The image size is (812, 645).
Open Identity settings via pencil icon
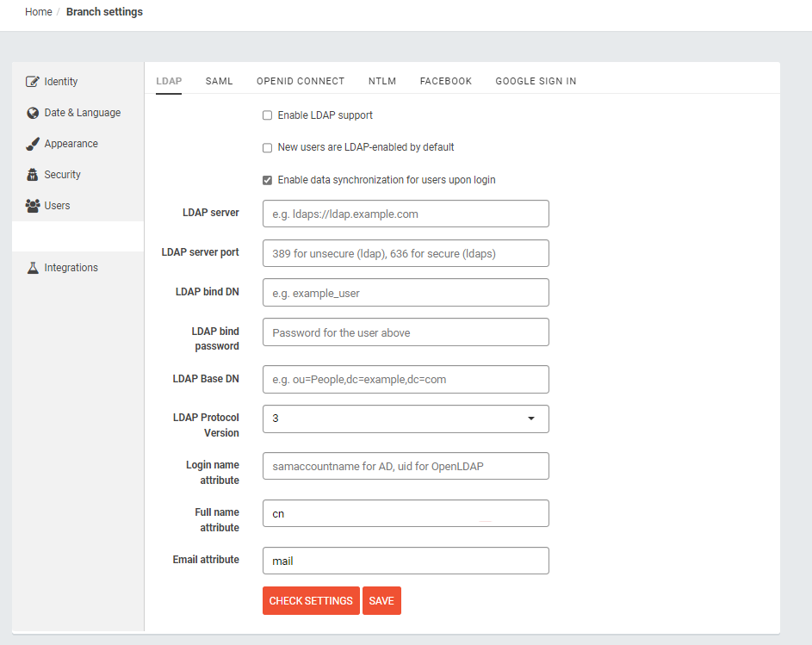[x=32, y=81]
